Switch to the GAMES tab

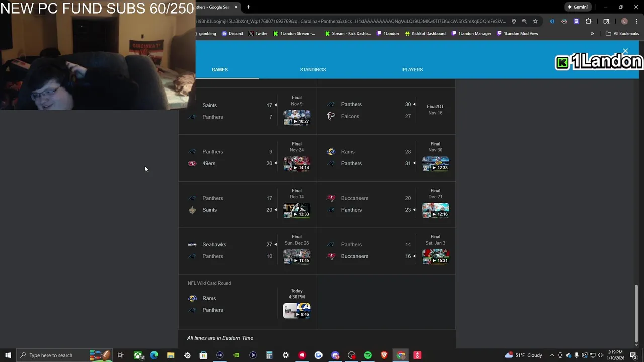coord(220,70)
